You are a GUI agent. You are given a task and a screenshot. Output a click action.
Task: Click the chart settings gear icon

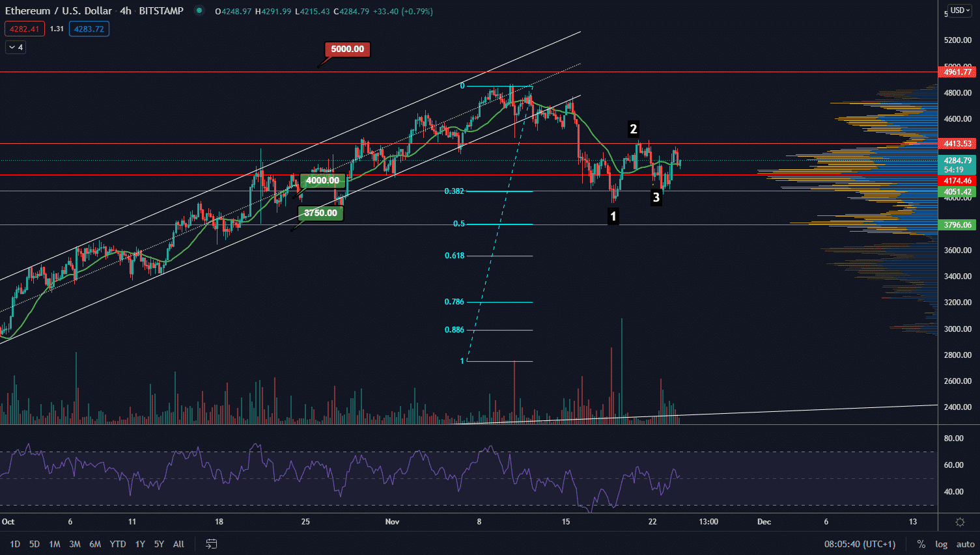(960, 522)
